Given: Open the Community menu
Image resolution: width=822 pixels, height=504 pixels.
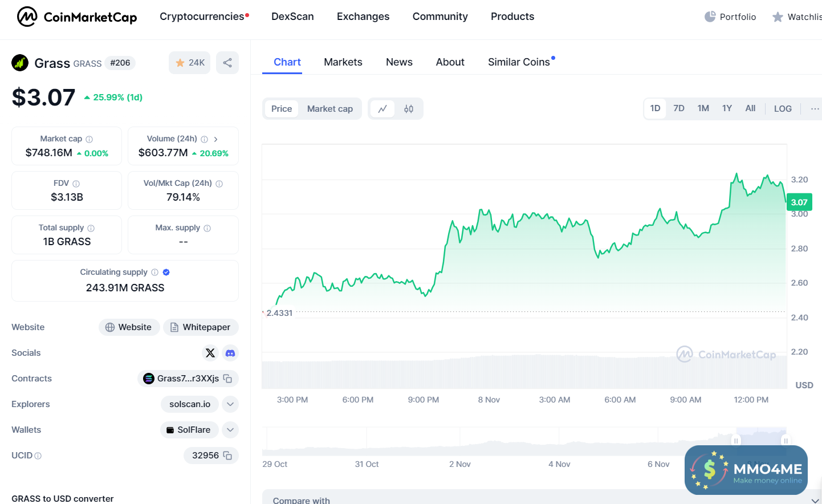Looking at the screenshot, I should tap(440, 17).
